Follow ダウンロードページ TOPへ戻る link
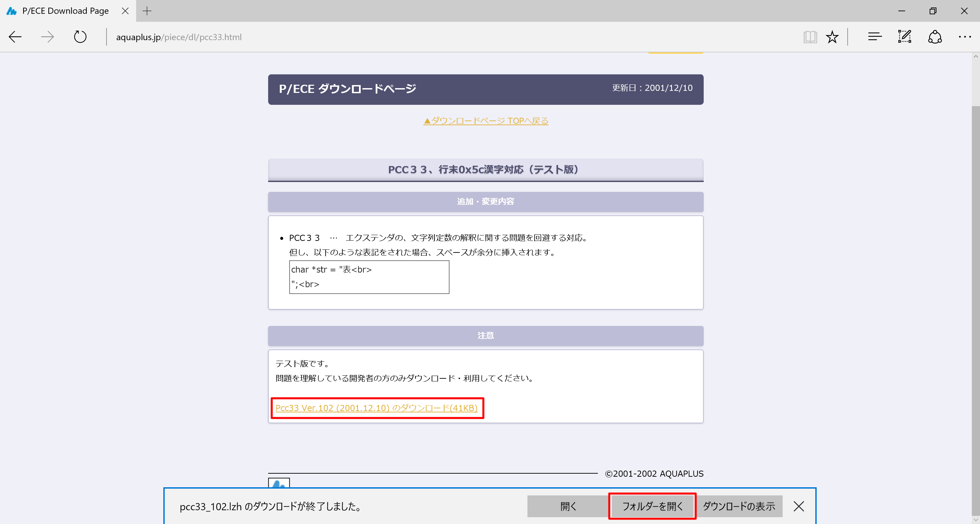Image resolution: width=980 pixels, height=524 pixels. coord(486,121)
